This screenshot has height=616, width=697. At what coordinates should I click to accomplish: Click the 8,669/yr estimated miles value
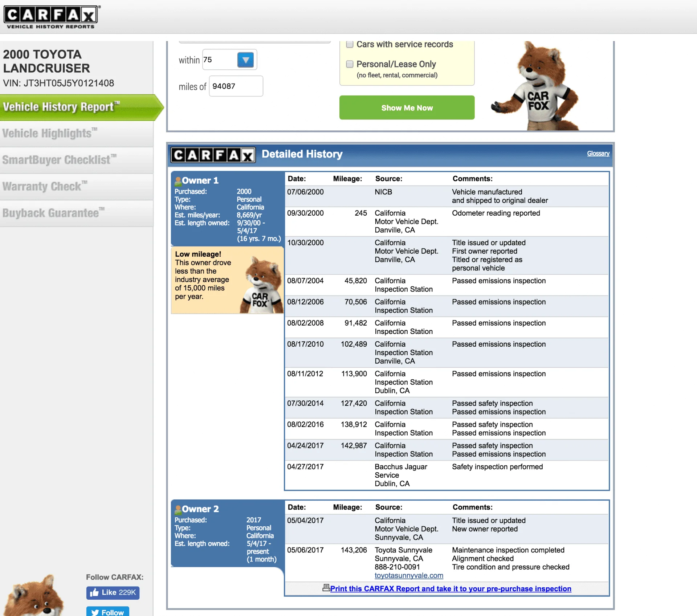[x=249, y=215]
